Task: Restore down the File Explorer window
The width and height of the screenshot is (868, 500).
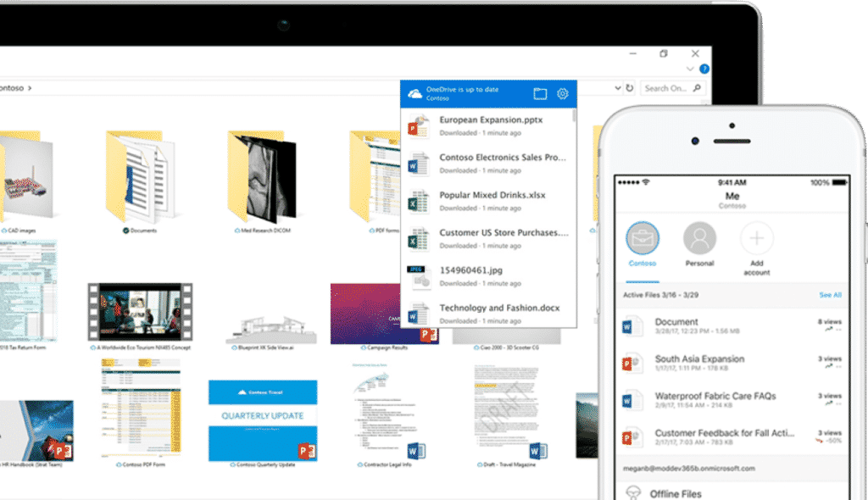Action: [663, 53]
